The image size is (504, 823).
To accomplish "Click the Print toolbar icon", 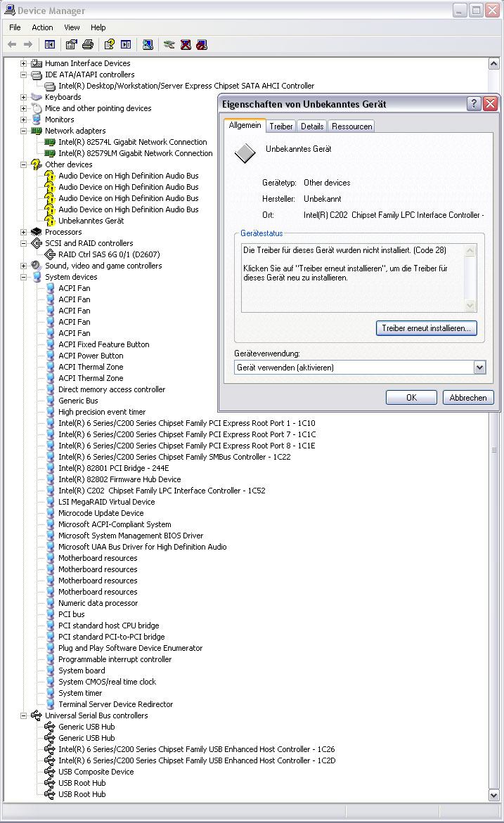I will point(88,44).
